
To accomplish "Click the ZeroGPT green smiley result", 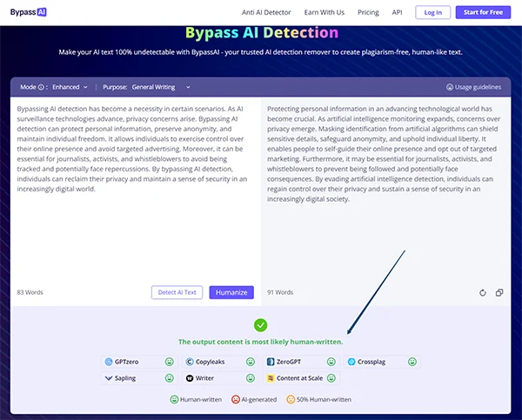I will (x=331, y=362).
